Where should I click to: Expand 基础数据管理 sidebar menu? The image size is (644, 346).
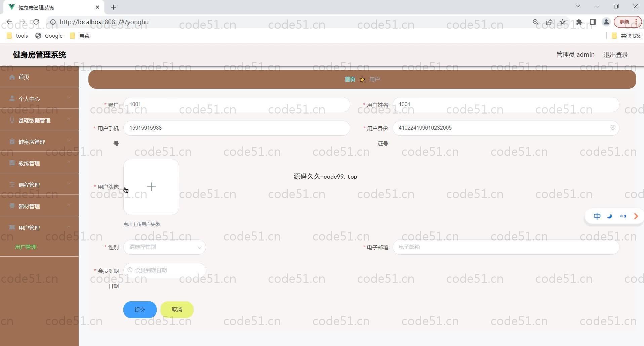point(39,120)
